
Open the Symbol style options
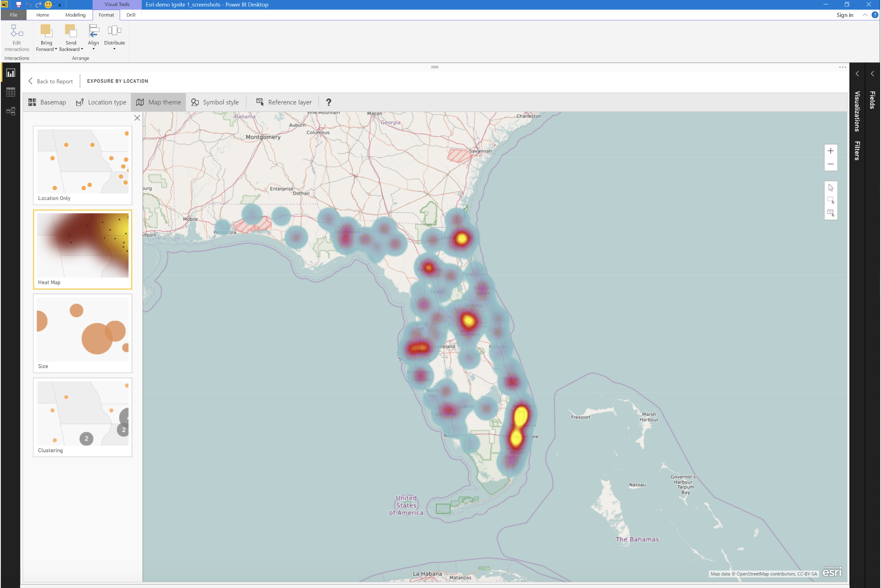[215, 102]
